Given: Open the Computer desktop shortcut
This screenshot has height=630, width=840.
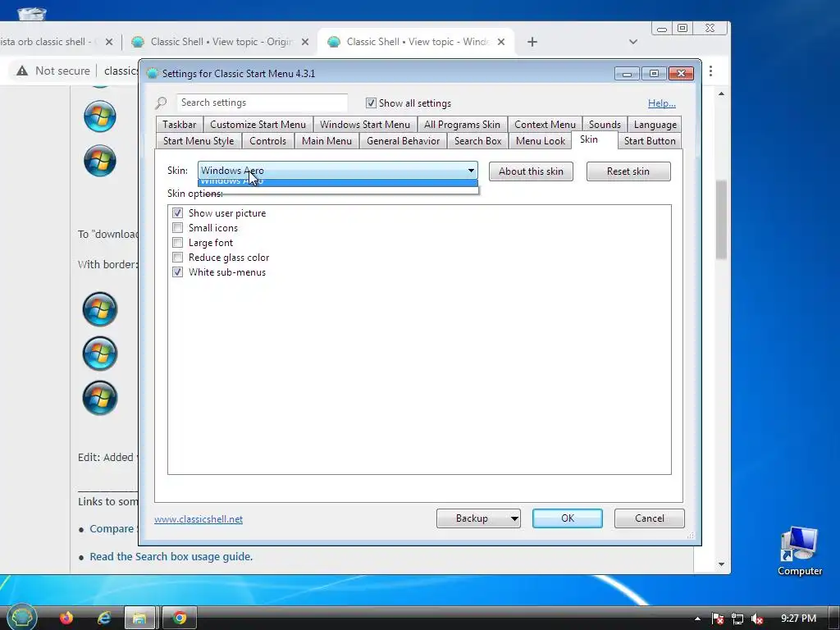Looking at the screenshot, I should 799,550.
